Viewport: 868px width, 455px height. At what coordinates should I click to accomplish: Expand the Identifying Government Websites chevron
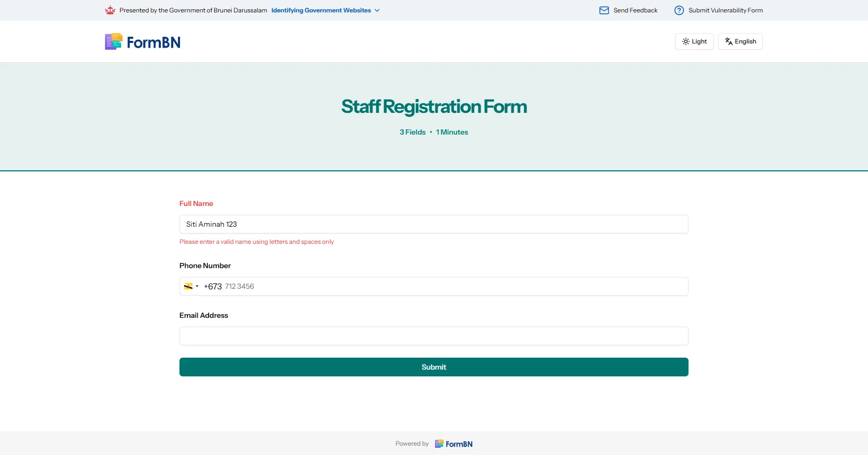pos(377,10)
